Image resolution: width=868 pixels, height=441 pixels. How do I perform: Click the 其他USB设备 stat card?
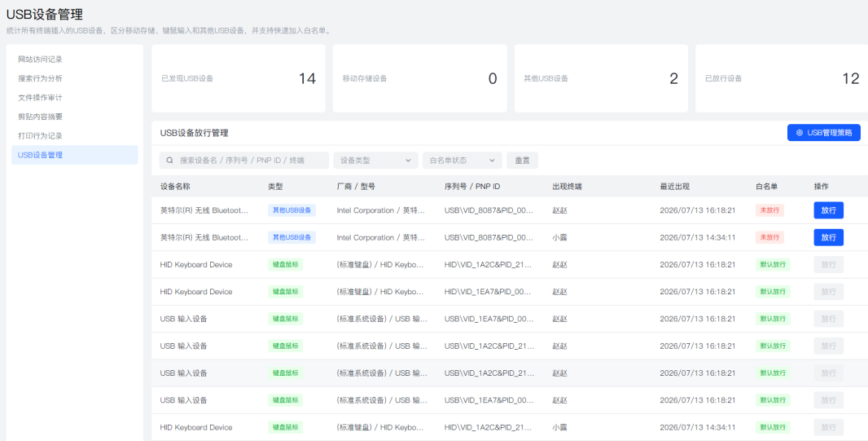point(601,78)
